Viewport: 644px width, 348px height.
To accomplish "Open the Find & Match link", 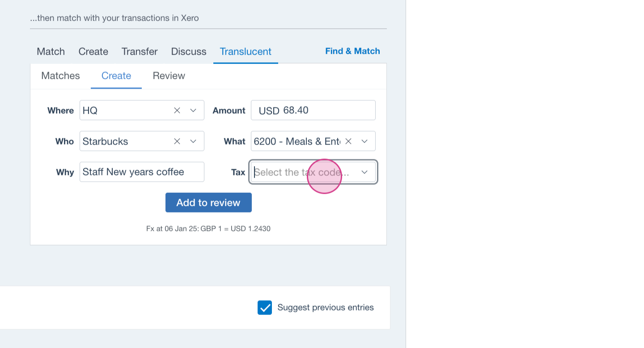I will [352, 51].
